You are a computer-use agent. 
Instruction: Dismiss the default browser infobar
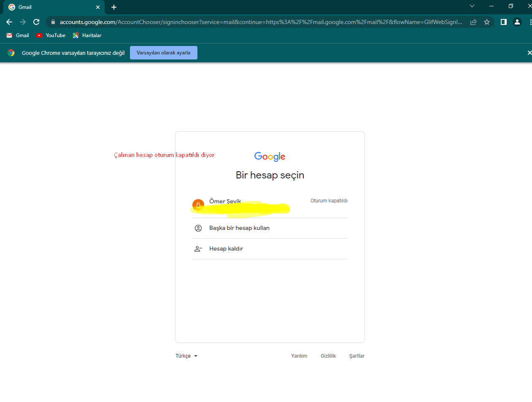pos(529,53)
